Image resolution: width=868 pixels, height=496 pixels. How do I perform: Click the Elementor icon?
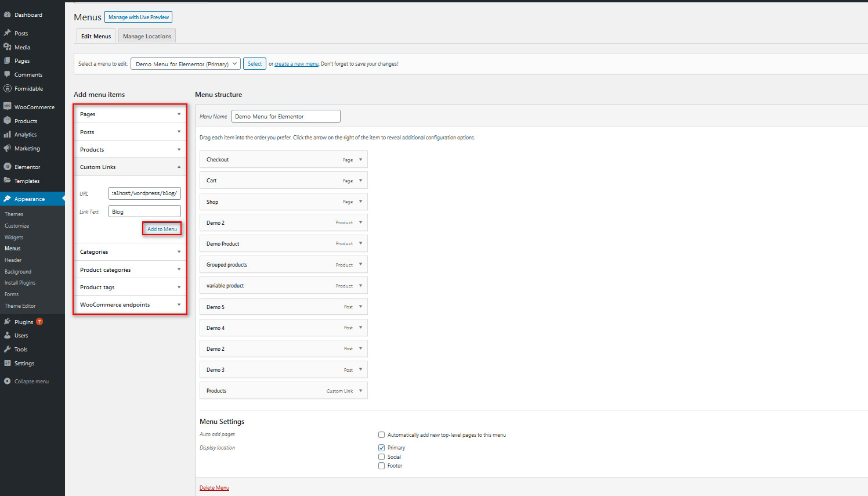(x=8, y=167)
